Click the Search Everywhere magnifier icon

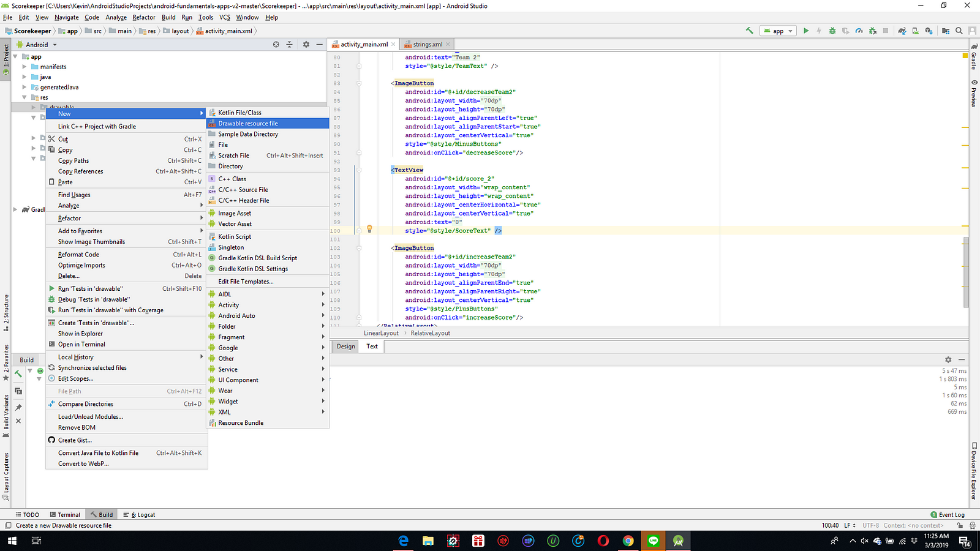[959, 31]
